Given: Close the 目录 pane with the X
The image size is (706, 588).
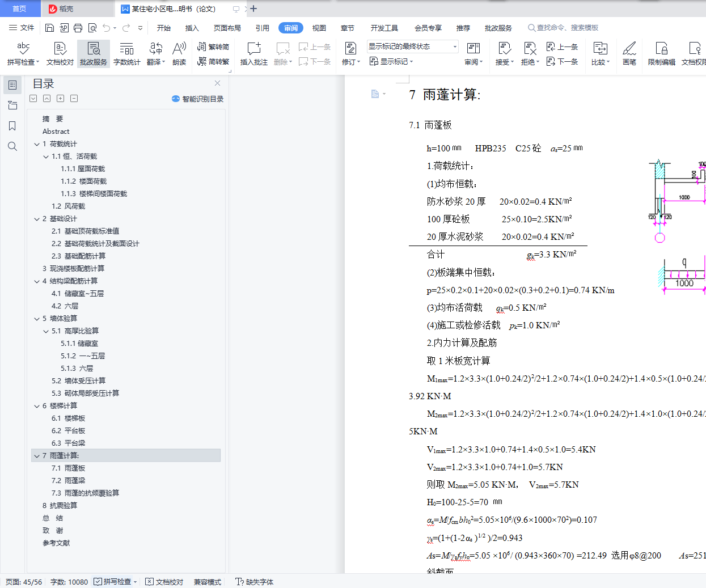Looking at the screenshot, I should click(x=217, y=83).
